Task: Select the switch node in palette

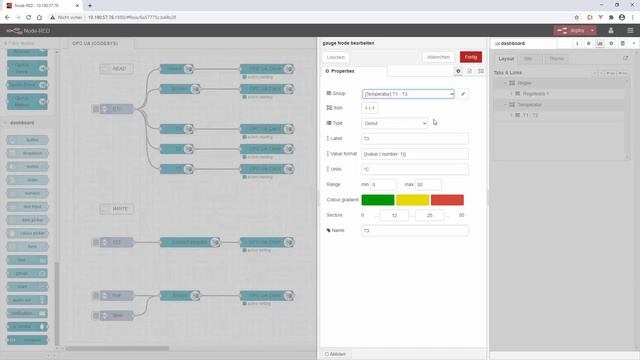Action: point(27,167)
